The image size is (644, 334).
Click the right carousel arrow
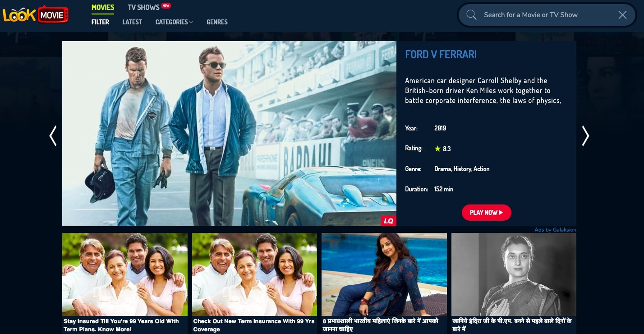coord(585,135)
